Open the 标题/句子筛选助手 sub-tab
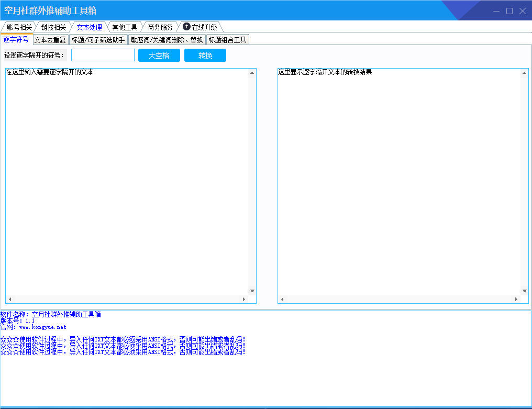 tap(98, 40)
